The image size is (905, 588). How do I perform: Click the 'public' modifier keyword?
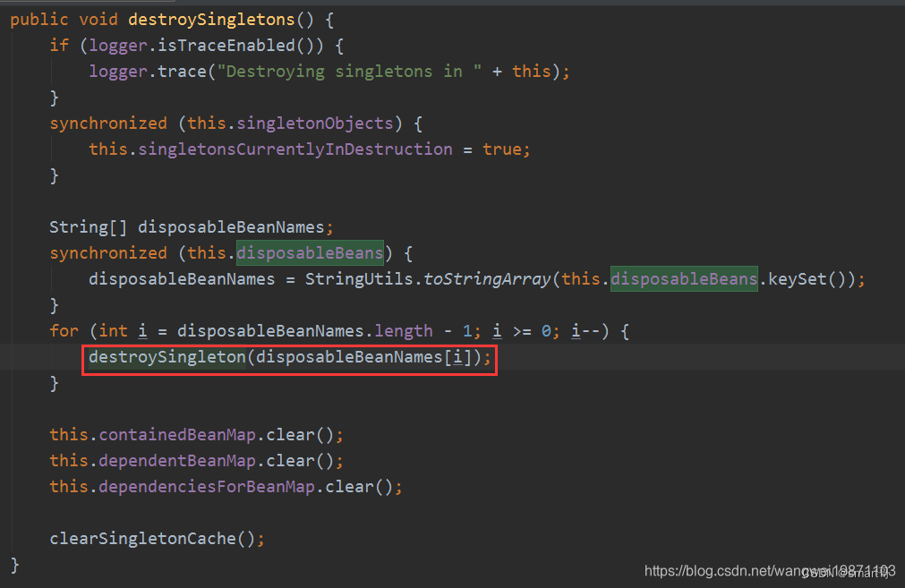click(x=38, y=20)
